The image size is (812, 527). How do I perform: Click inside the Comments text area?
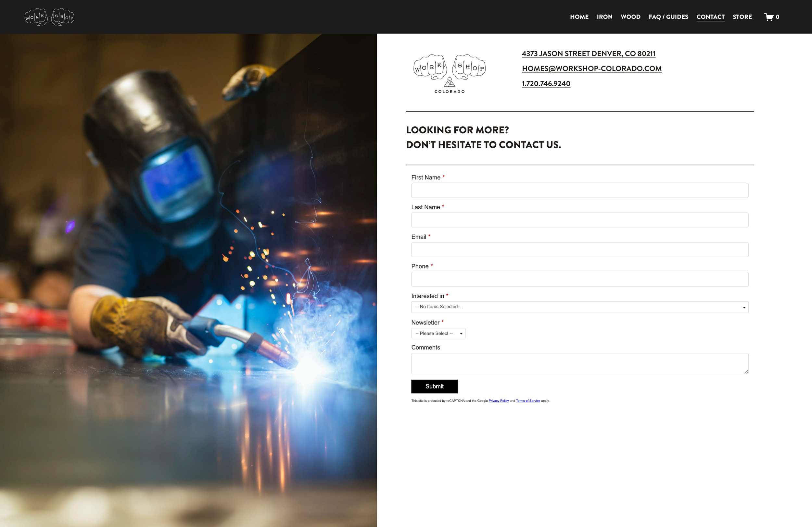tap(579, 363)
